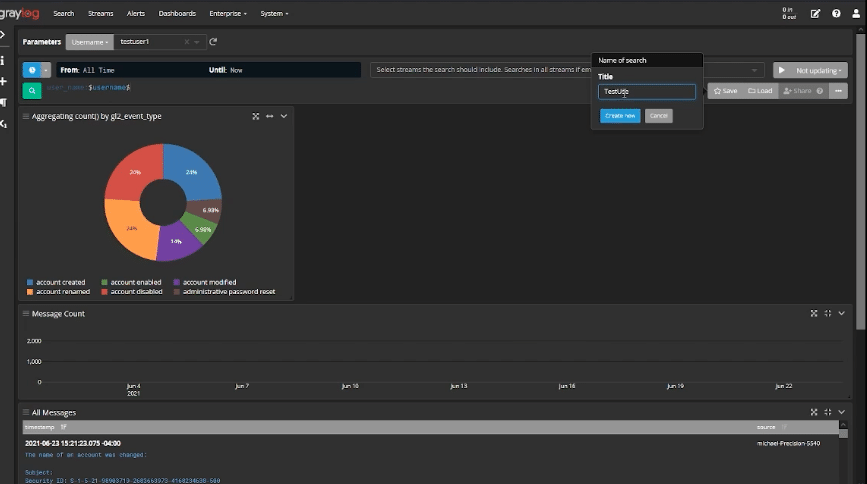867x484 pixels.
Task: Click the Create new button
Action: click(x=620, y=116)
